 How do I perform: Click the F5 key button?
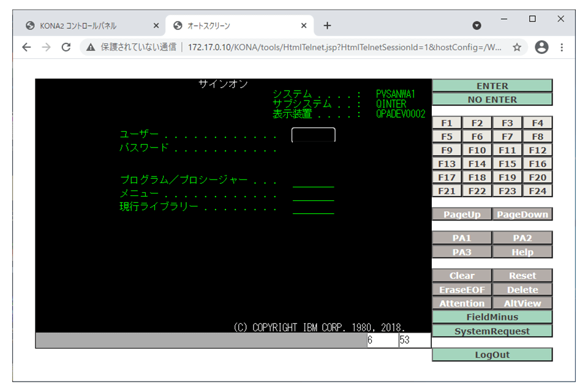(447, 137)
